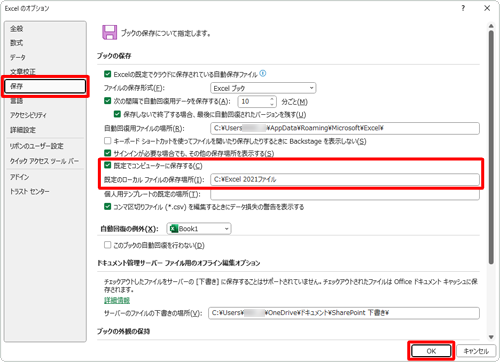Toggle Excelの既定でクラウドに保存 AutoSave checkbox

pyautogui.click(x=107, y=74)
